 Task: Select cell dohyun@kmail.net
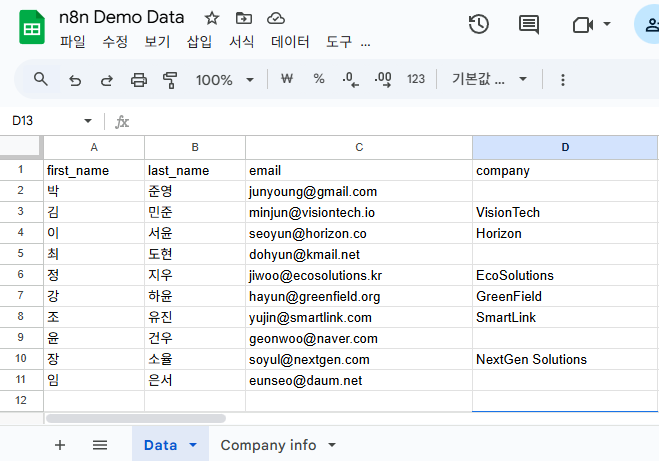coord(359,254)
